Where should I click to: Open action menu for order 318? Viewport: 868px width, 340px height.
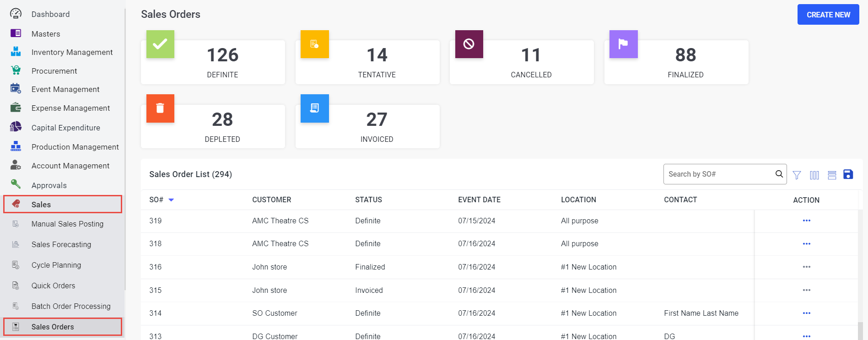coord(807,243)
